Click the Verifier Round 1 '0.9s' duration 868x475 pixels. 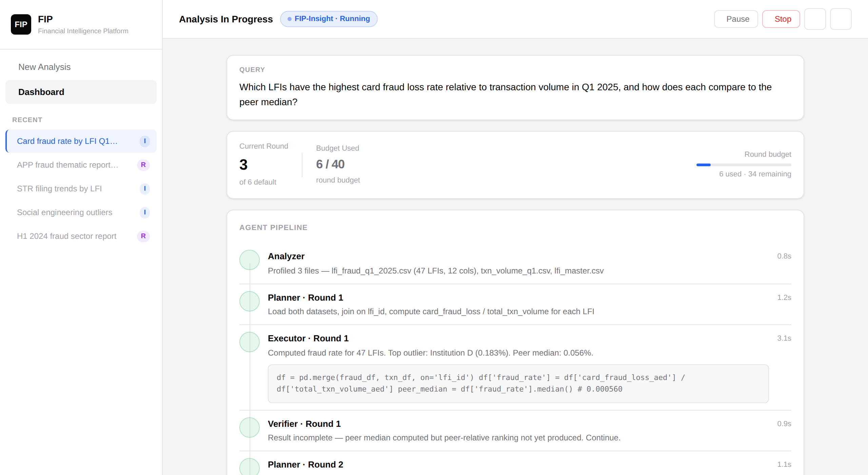[x=784, y=424]
